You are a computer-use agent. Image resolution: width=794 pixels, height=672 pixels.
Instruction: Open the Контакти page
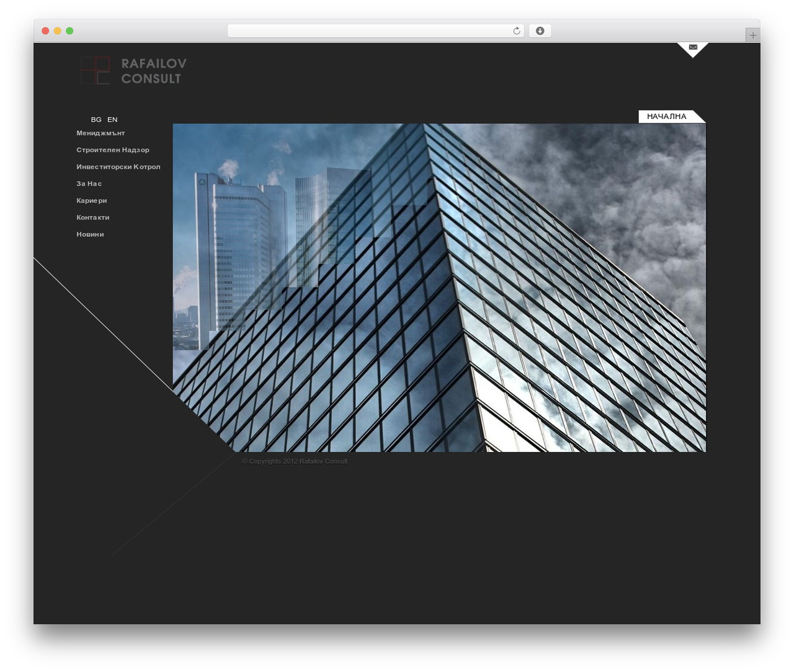[93, 218]
